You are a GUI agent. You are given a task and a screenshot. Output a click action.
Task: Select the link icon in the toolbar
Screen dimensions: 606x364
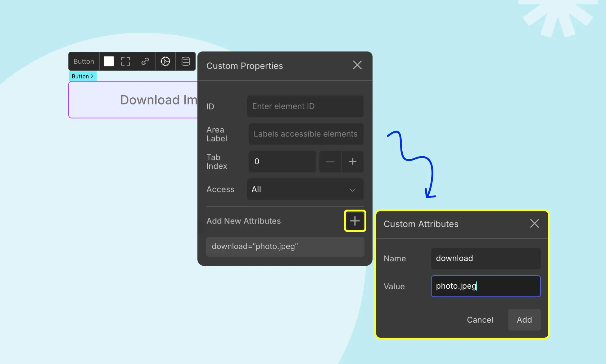[x=145, y=61]
